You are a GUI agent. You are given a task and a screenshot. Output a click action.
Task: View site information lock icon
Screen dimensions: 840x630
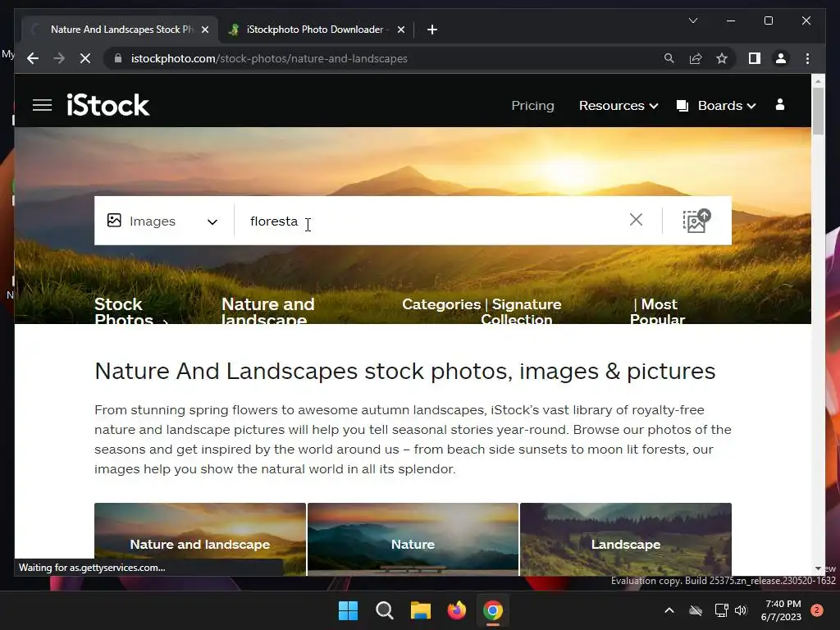coord(118,58)
